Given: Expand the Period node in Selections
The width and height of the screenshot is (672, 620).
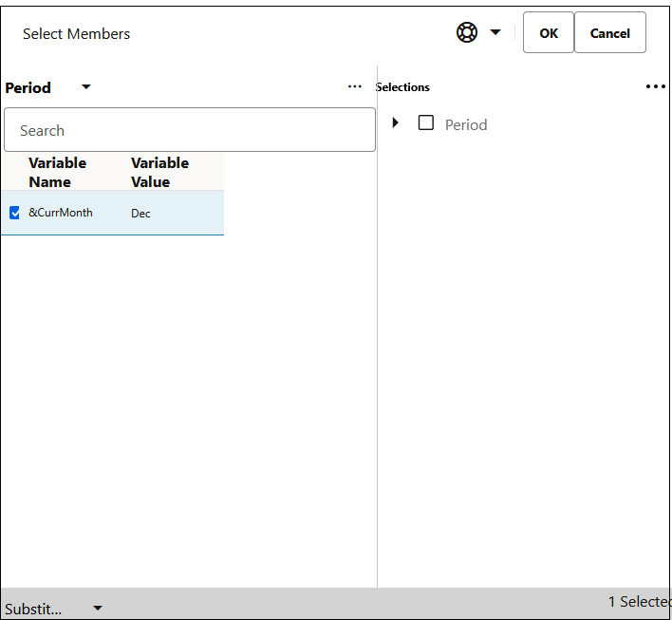Looking at the screenshot, I should [x=396, y=122].
